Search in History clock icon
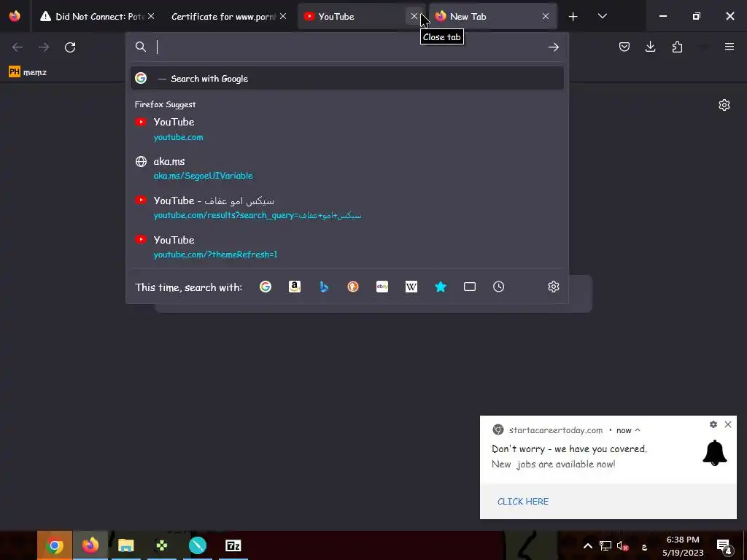747x560 pixels. pos(498,287)
